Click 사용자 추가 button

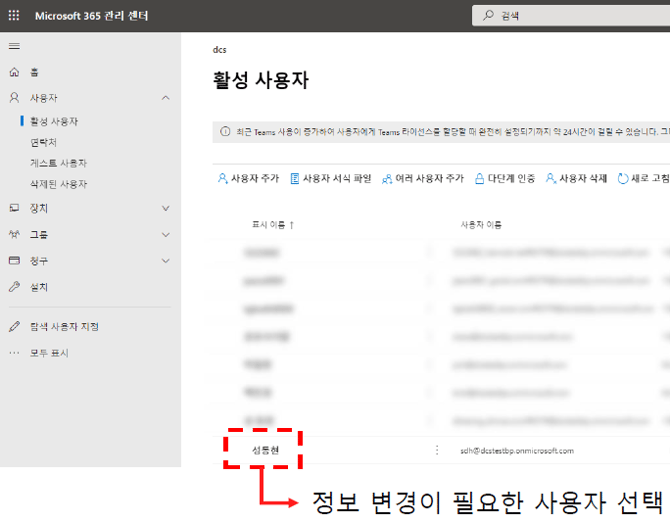tap(248, 178)
